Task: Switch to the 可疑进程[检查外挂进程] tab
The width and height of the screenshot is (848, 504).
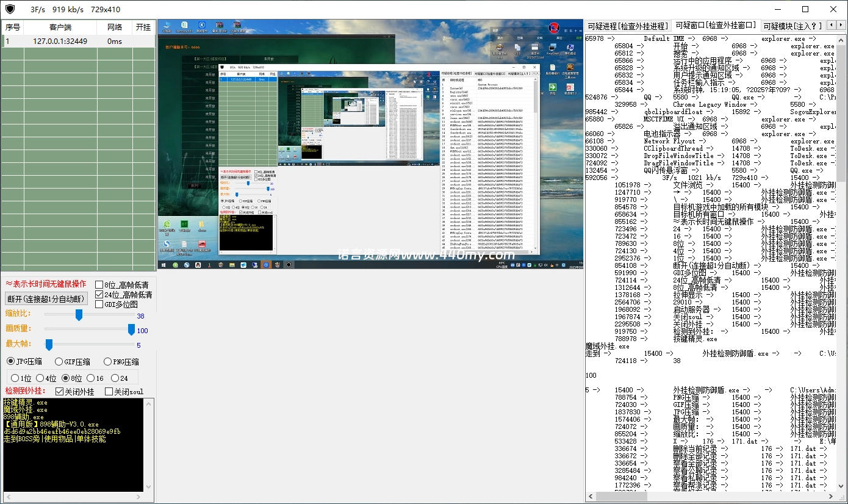Action: click(627, 26)
